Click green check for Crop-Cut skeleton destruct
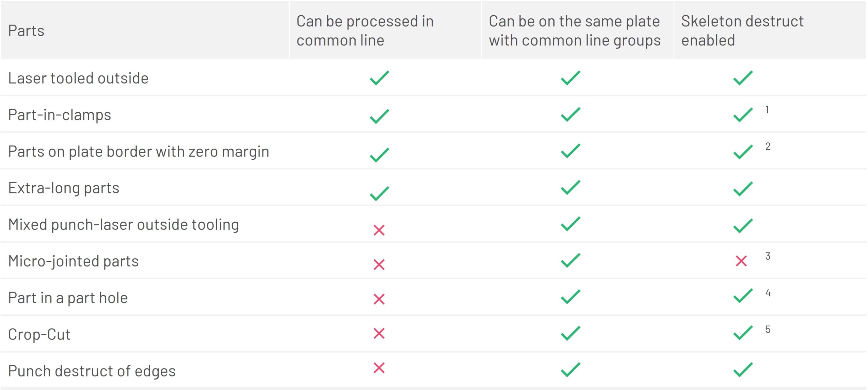868x390 pixels. tap(743, 333)
